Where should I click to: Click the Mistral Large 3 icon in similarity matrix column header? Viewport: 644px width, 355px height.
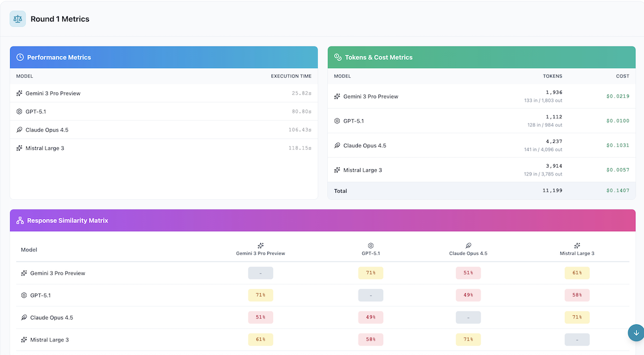pos(577,245)
